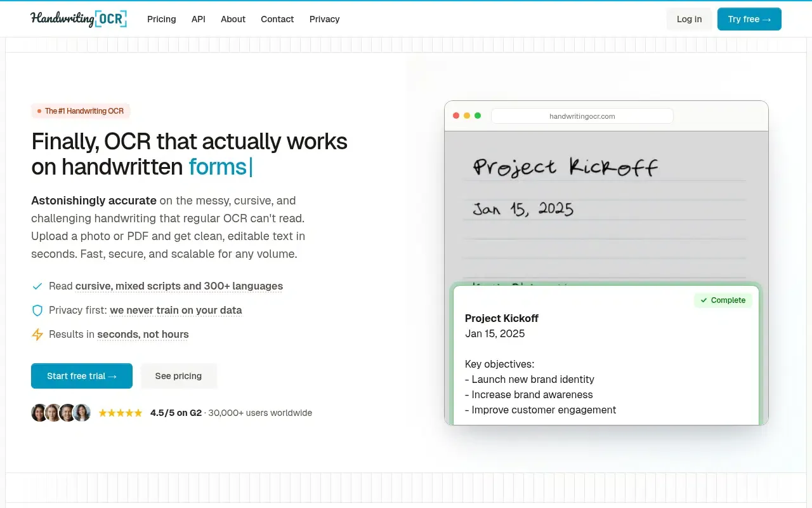Click the animated word "forms" in the headline
812x508 pixels.
(x=218, y=166)
